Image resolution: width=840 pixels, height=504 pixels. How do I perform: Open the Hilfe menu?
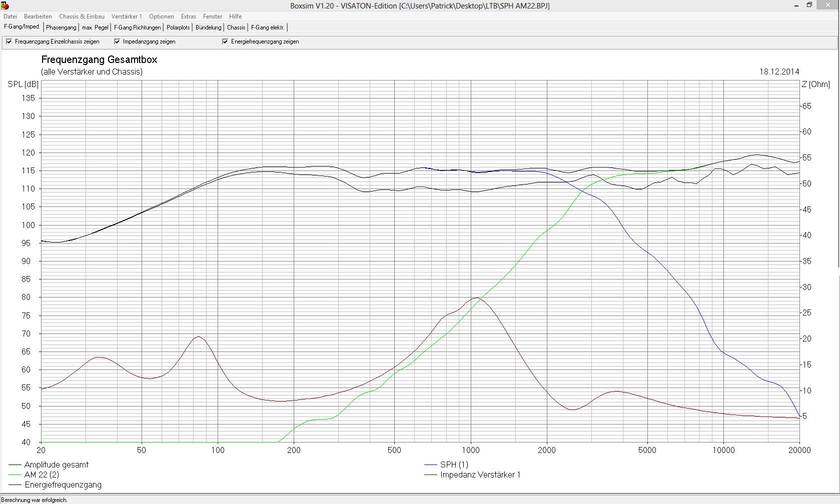(235, 16)
